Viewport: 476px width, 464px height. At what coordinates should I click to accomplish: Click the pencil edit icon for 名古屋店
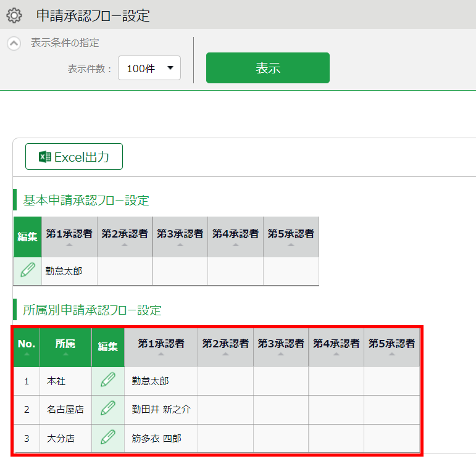[108, 408]
